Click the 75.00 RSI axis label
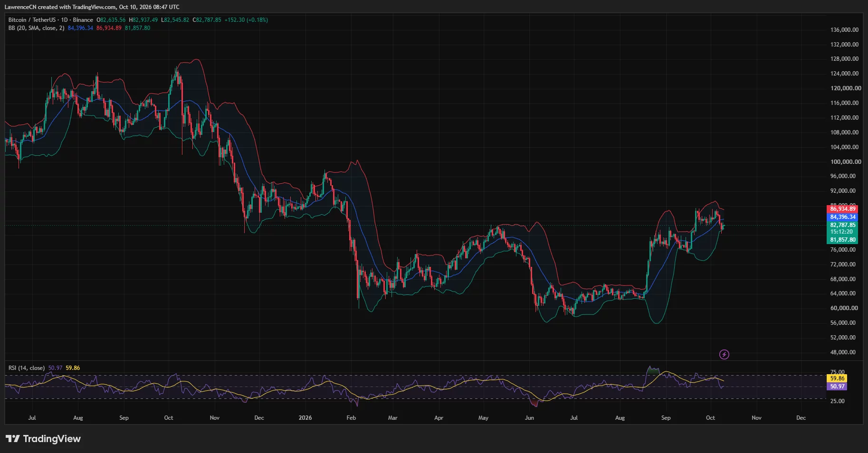Image resolution: width=868 pixels, height=453 pixels. pos(837,372)
